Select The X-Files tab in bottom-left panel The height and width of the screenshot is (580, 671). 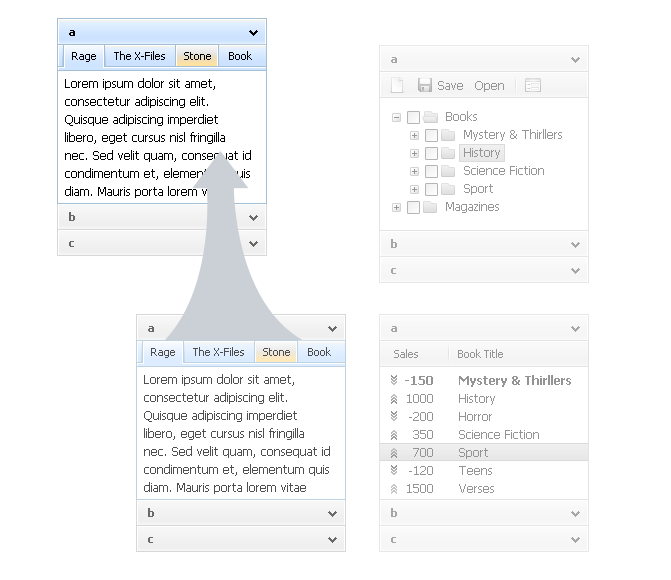click(218, 352)
